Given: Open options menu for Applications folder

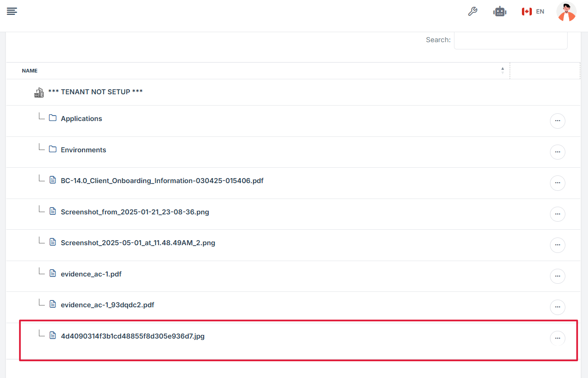Looking at the screenshot, I should tap(557, 121).
